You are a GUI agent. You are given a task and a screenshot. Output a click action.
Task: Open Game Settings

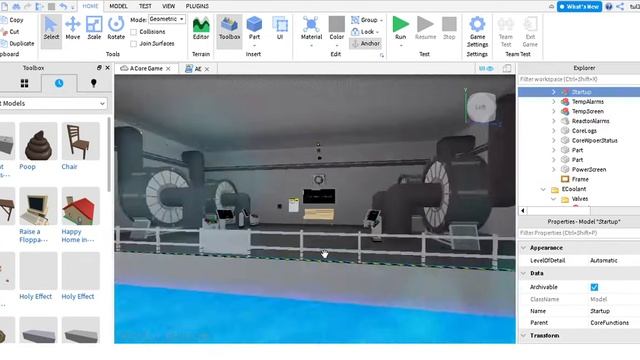(477, 32)
